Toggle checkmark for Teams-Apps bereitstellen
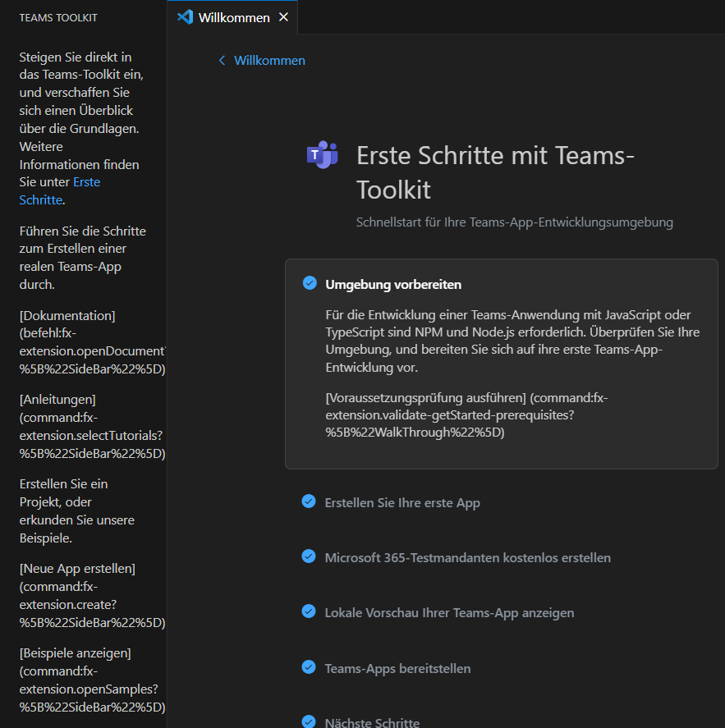 tap(309, 667)
